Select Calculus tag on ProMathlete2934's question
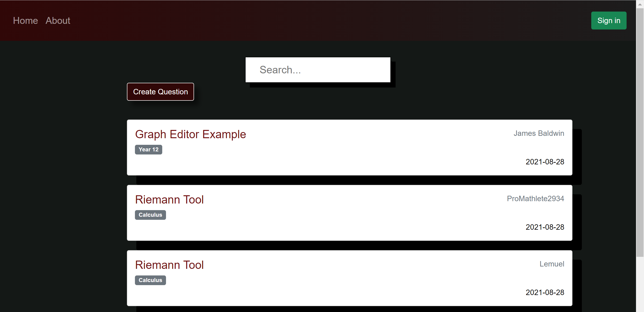This screenshot has height=312, width=644. point(150,215)
